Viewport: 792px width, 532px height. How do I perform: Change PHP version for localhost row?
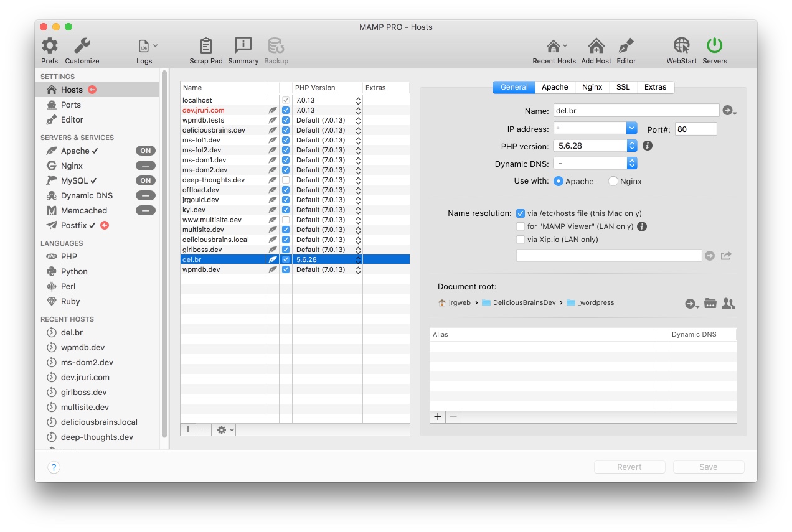[x=358, y=100]
